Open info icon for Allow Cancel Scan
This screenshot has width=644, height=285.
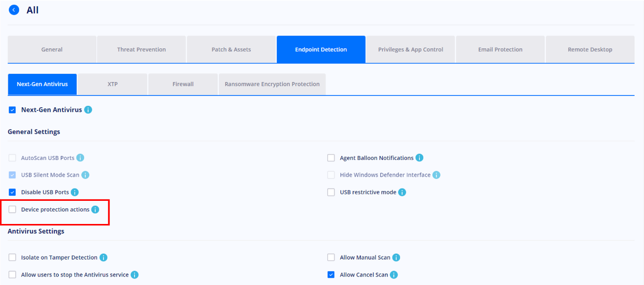point(394,275)
